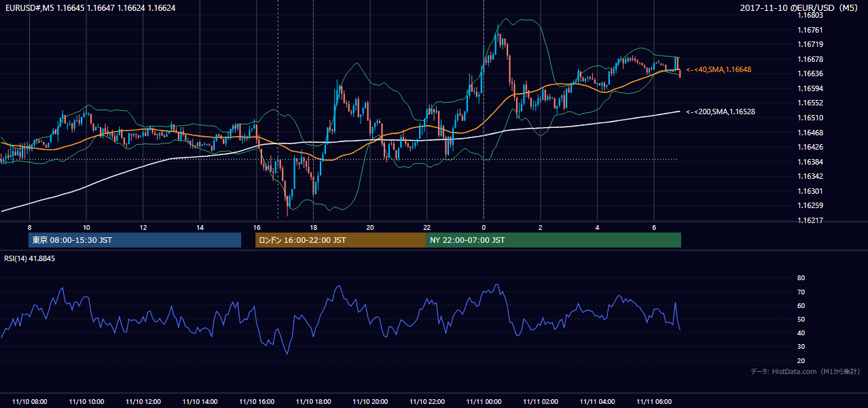Viewport: 868px width, 408px height.
Task: Click price axis value 1.16301
Action: (810, 191)
